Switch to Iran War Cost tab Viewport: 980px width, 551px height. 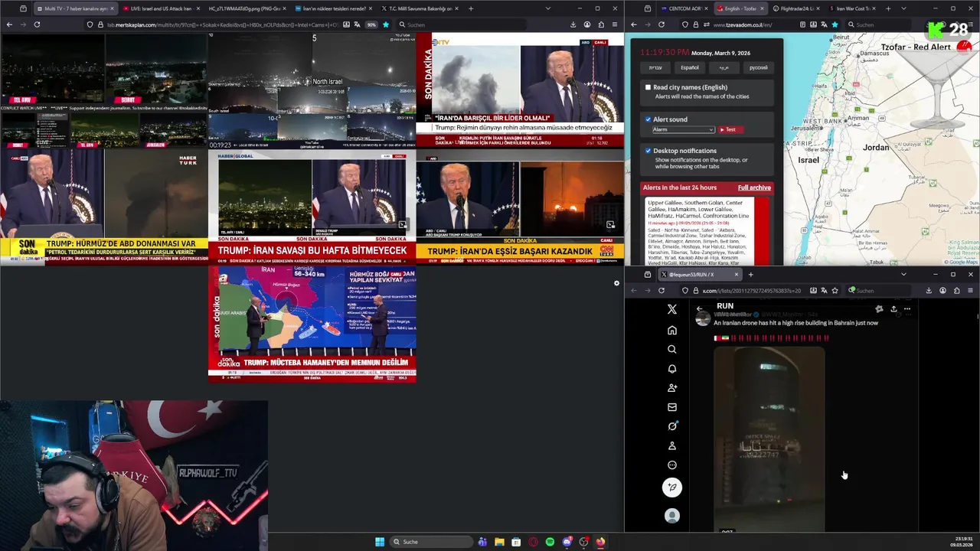[x=851, y=8]
